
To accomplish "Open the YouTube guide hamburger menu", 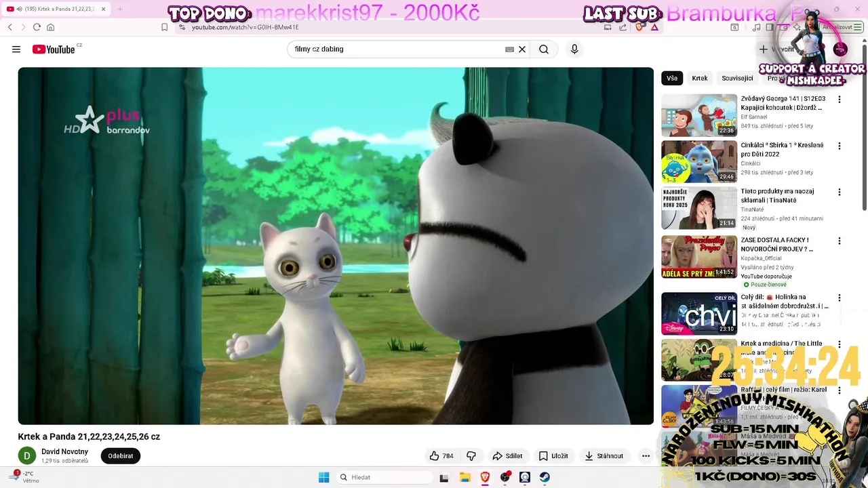I will 16,49.
